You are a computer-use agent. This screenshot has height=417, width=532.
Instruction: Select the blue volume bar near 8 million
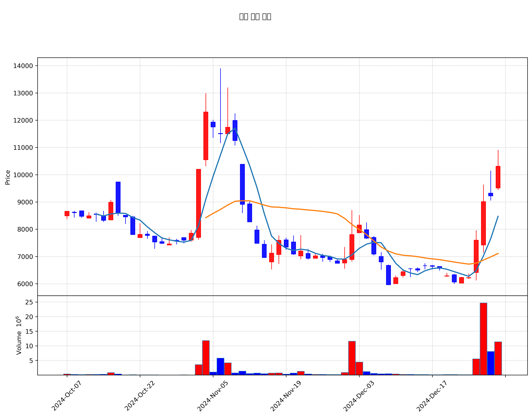(490, 363)
